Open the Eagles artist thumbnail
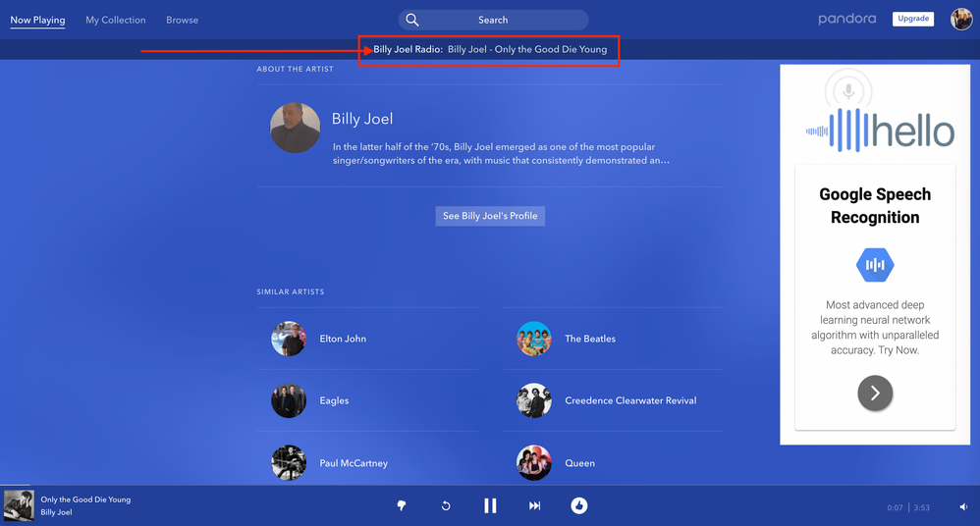Viewport: 980px width, 526px height. tap(289, 400)
